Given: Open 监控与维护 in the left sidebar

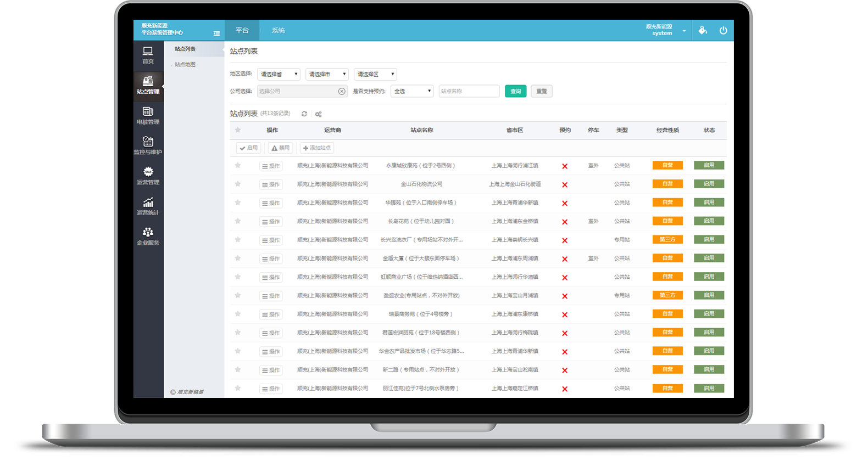Looking at the screenshot, I should point(148,146).
